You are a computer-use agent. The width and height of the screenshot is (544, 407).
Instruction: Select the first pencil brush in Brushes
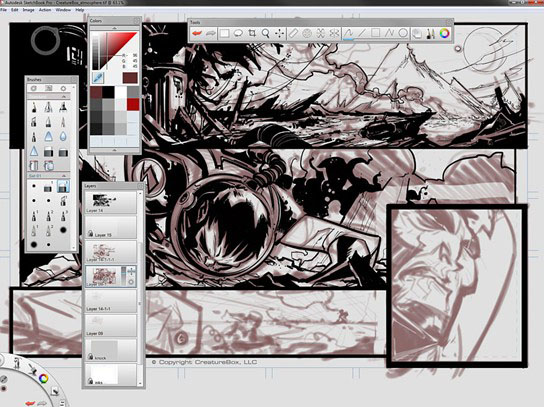pyautogui.click(x=34, y=107)
